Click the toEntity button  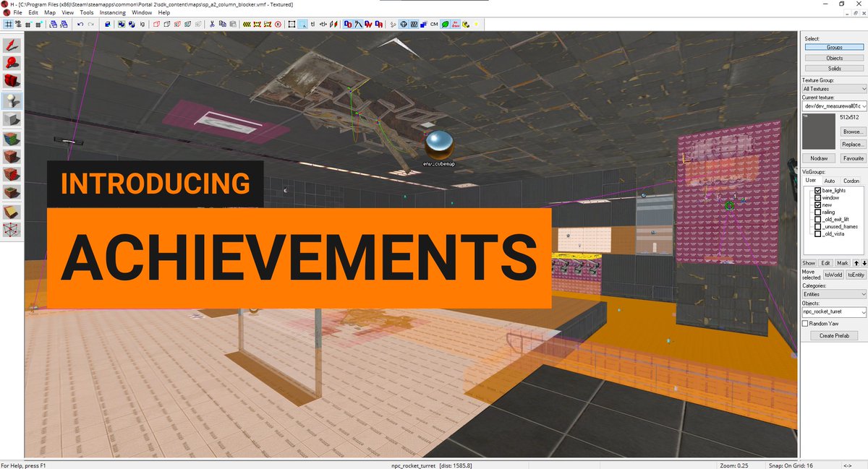coord(856,275)
